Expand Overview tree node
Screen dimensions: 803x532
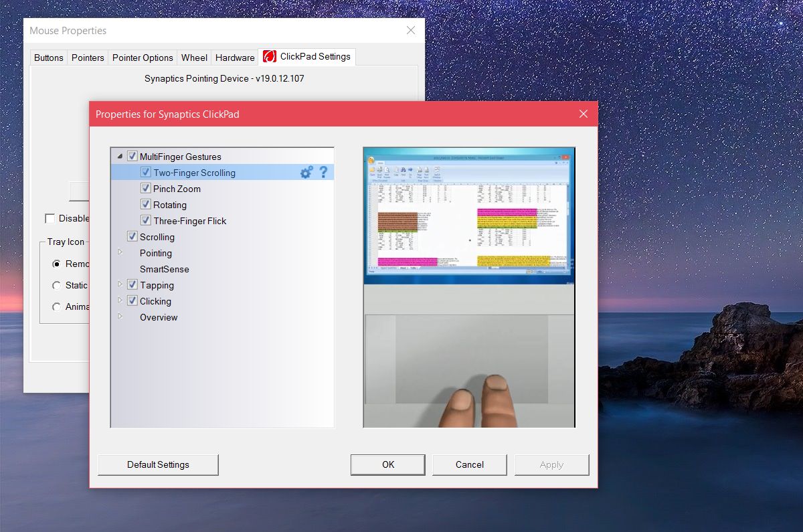click(120, 317)
